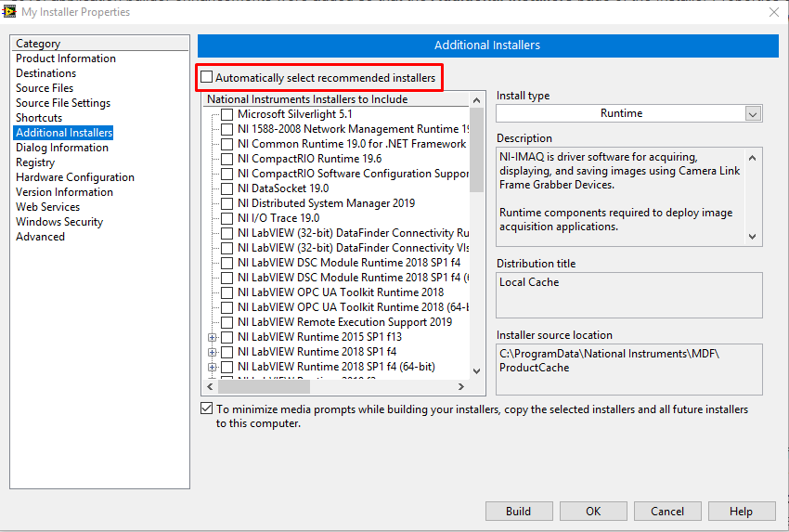Check NI CompactRIO Software Configuration Support
789x532 pixels.
tap(226, 174)
